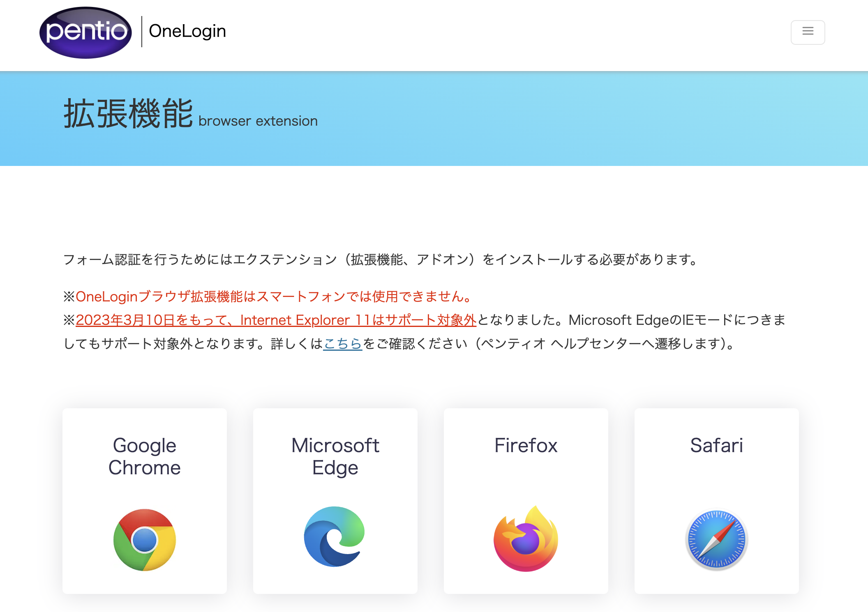Select the Google Chrome card title

point(145,456)
